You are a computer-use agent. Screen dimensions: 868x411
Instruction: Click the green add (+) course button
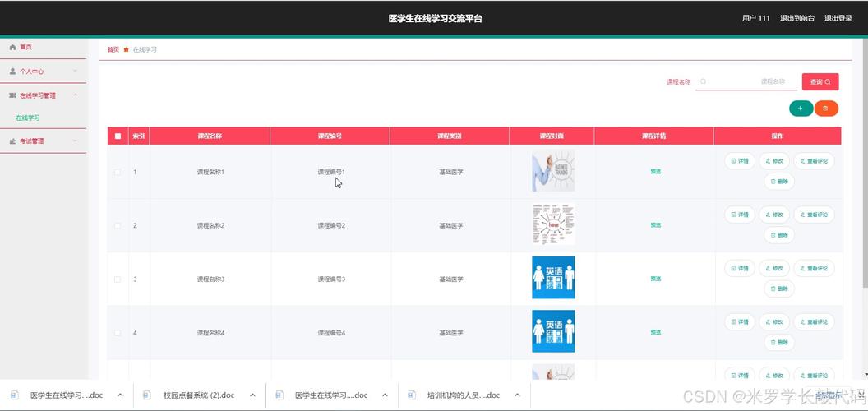pos(801,109)
